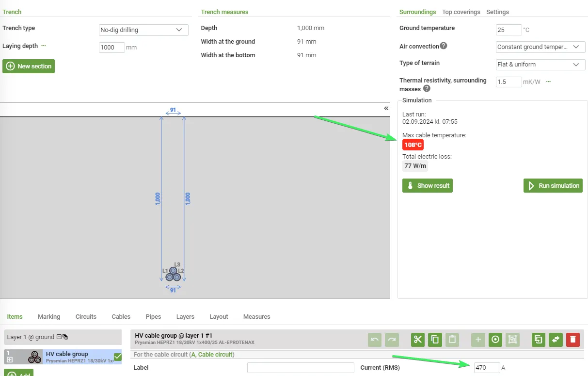Switch to the Top coverings tab
Viewport: 588px width, 376px height.
point(461,12)
